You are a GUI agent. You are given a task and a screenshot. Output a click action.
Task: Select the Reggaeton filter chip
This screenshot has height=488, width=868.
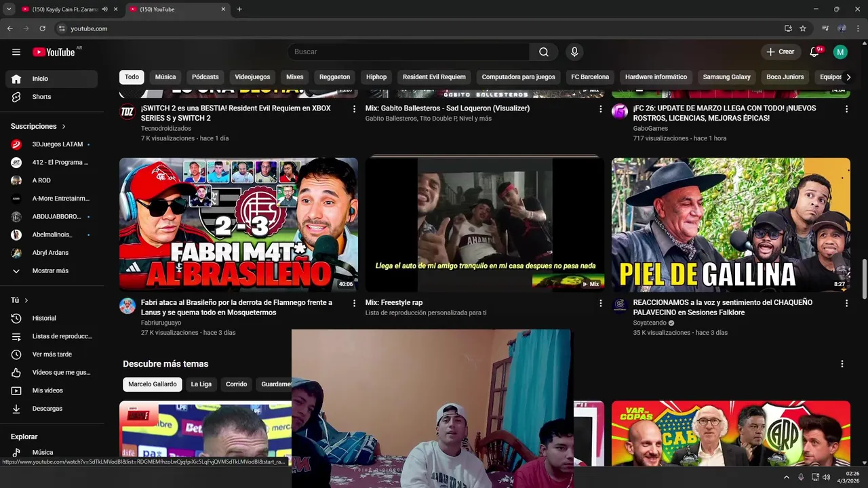[x=334, y=77]
